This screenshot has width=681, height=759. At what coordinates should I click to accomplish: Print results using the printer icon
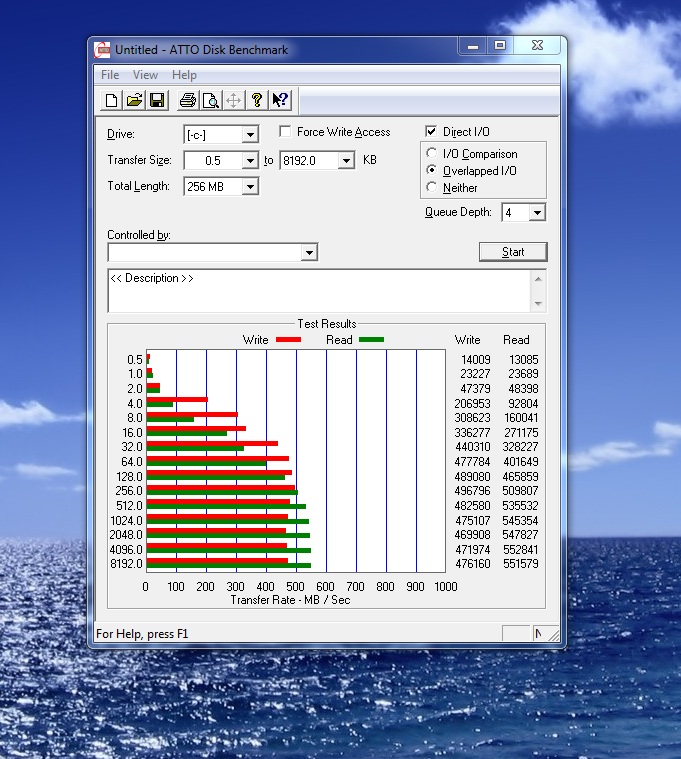point(188,101)
